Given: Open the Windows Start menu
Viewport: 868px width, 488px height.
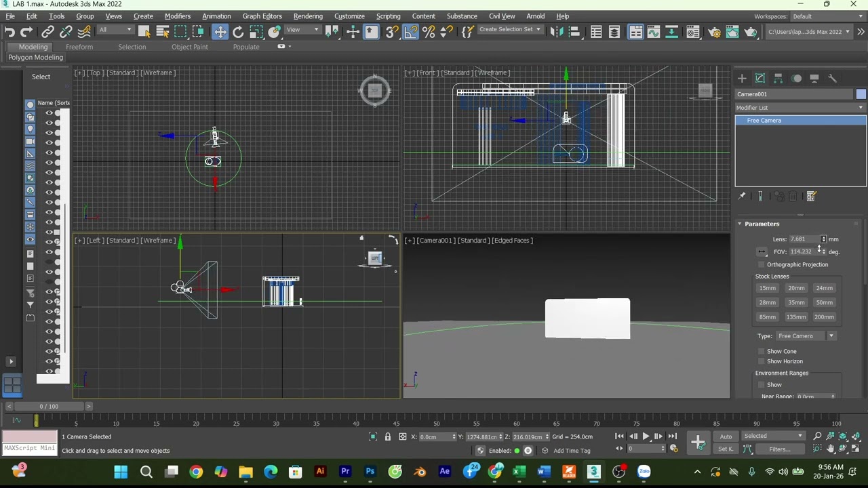Looking at the screenshot, I should pyautogui.click(x=121, y=472).
